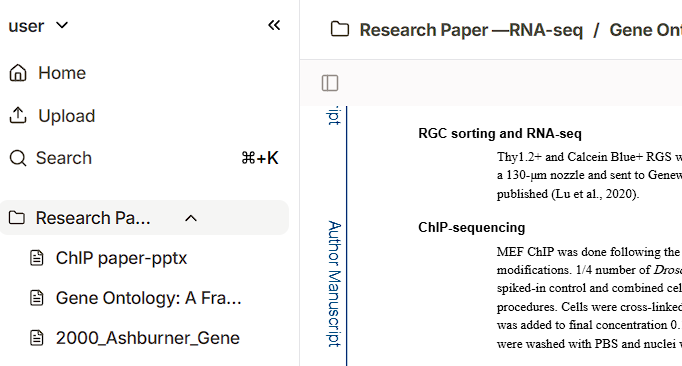Click the Search magnifier icon
The image size is (682, 366).
[x=18, y=158]
